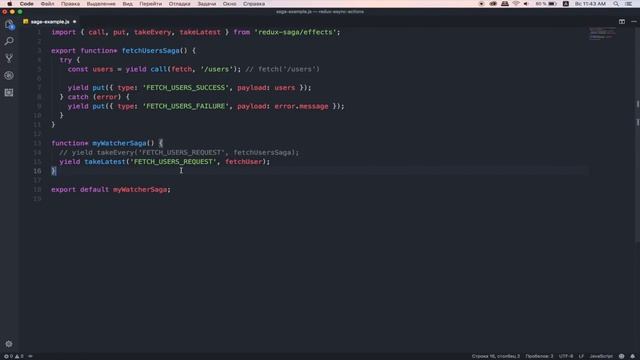Click 'FETCH_USERS_FAILURE' string
Viewport: 640px width, 360px height.
(x=185, y=106)
